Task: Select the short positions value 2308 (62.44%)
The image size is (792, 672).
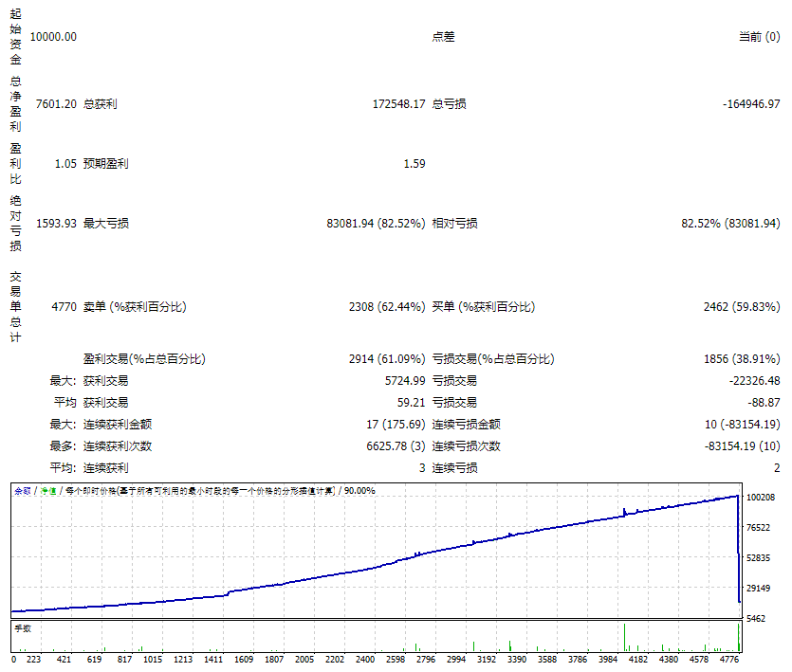Action: click(x=386, y=307)
